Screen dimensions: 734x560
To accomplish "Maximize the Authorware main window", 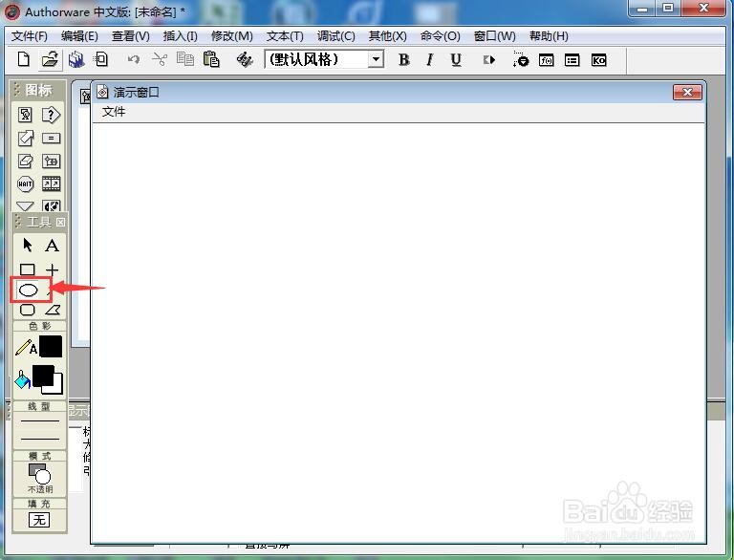I will [x=668, y=9].
